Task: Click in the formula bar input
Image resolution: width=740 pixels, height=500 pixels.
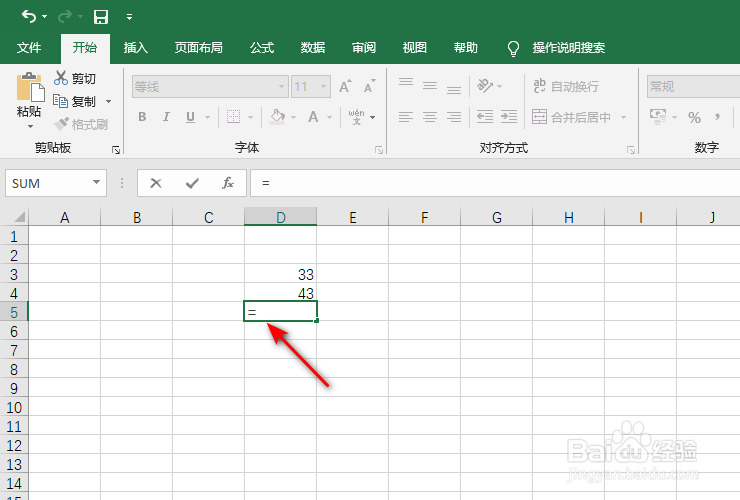Action: 495,183
